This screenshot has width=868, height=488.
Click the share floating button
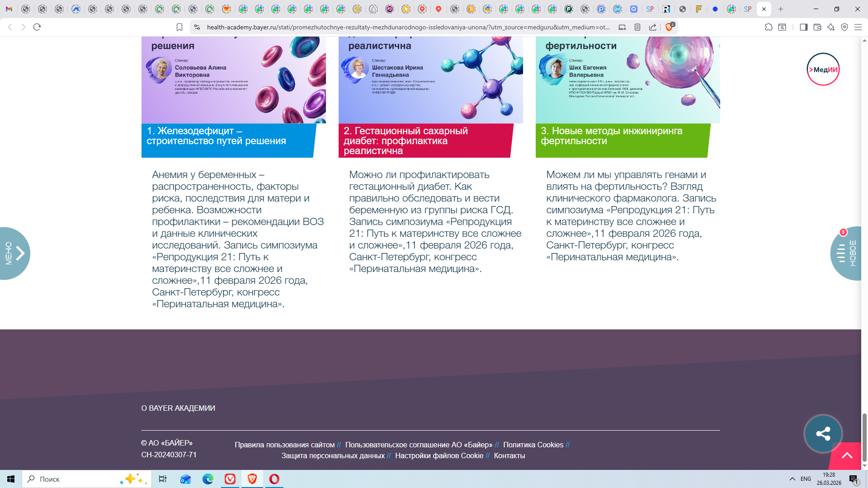pos(823,434)
